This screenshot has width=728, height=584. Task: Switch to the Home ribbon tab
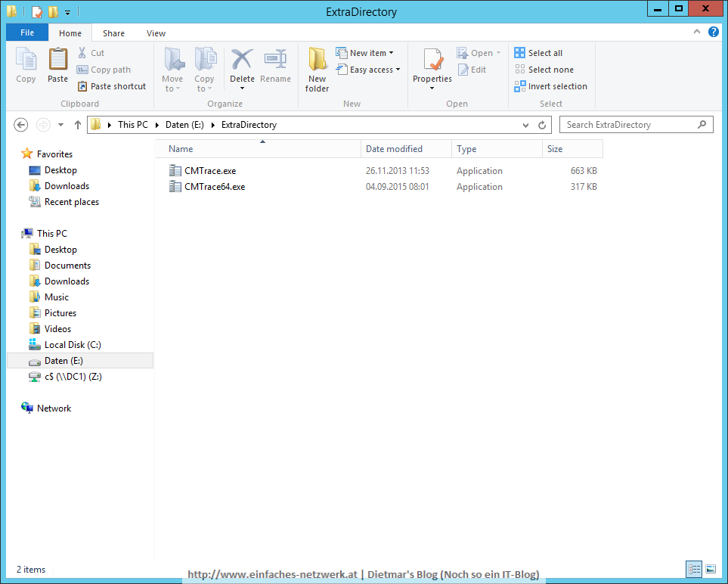click(70, 33)
